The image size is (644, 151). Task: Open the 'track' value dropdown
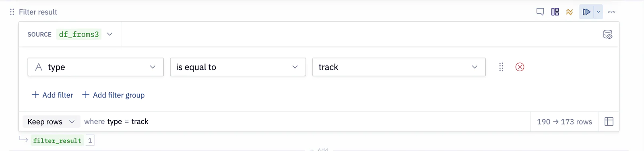pyautogui.click(x=399, y=67)
